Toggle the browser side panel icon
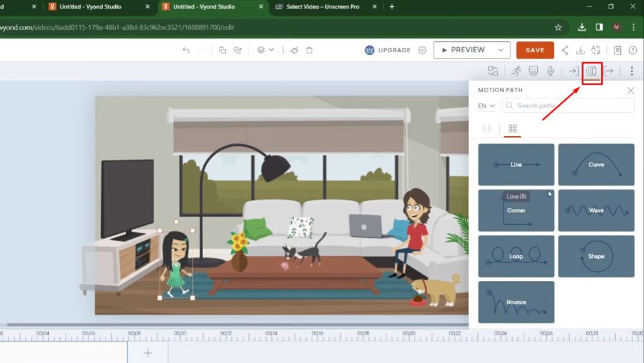 coord(599,27)
